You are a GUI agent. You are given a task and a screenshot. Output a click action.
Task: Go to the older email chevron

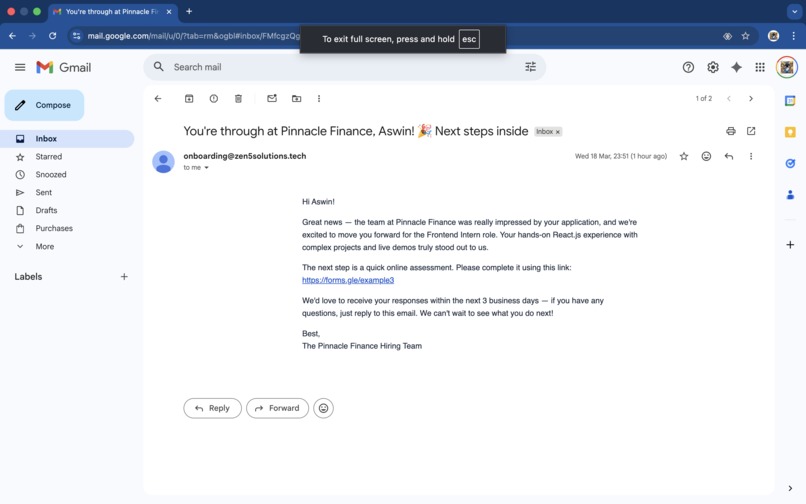751,98
